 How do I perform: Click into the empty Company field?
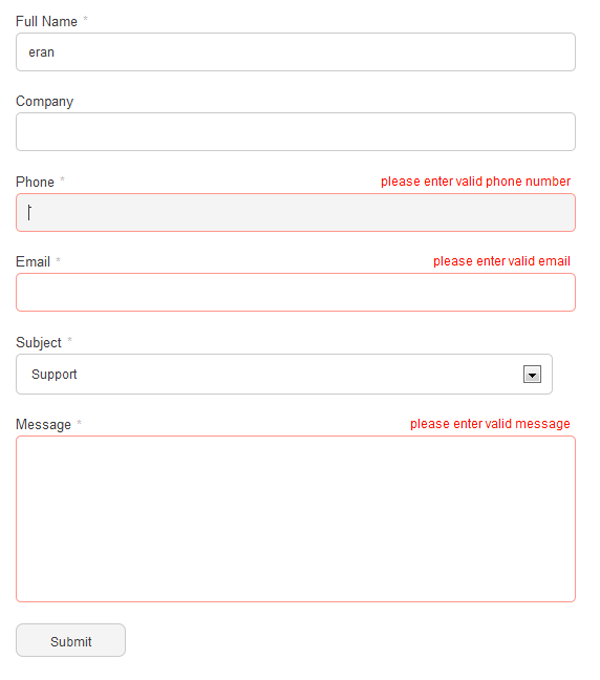[x=296, y=132]
